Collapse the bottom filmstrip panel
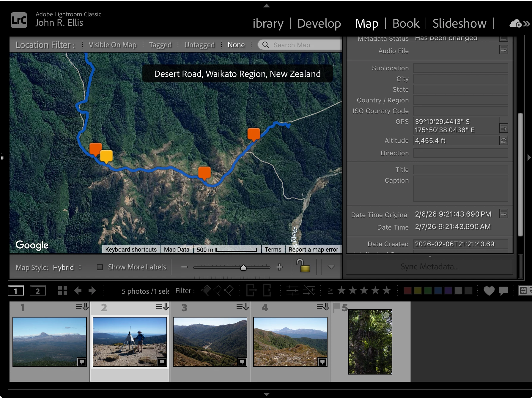The width and height of the screenshot is (532, 398). pos(267,394)
